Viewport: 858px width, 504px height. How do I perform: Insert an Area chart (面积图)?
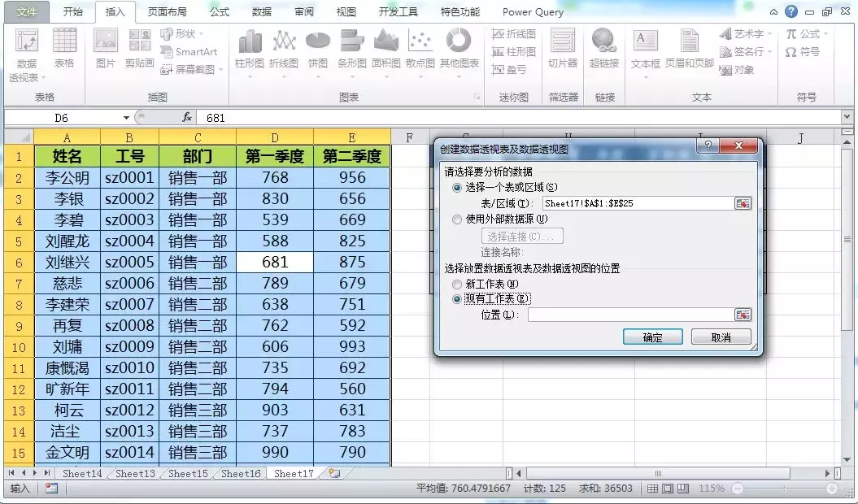(385, 54)
